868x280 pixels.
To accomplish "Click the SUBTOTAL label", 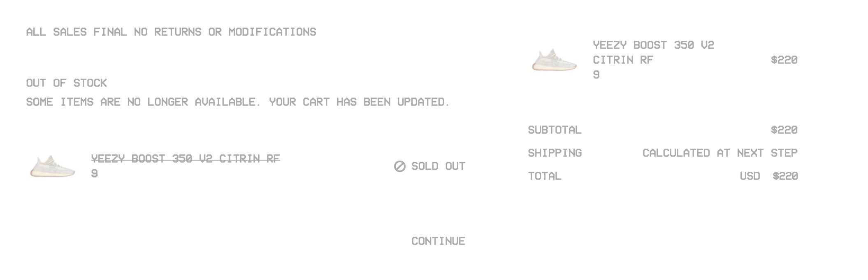I will point(555,130).
